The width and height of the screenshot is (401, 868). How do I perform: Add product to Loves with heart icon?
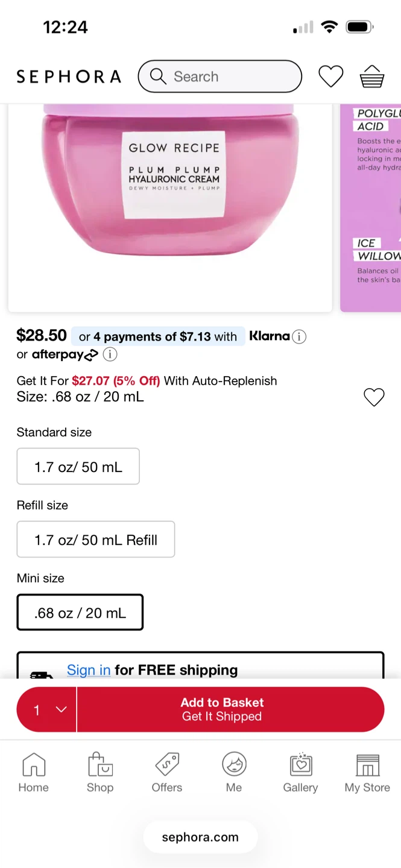point(374,397)
